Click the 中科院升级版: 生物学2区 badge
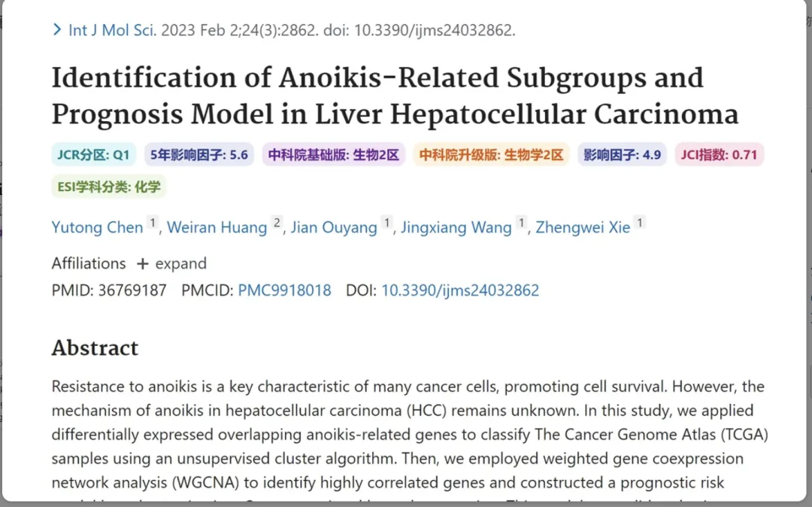 coord(491,154)
